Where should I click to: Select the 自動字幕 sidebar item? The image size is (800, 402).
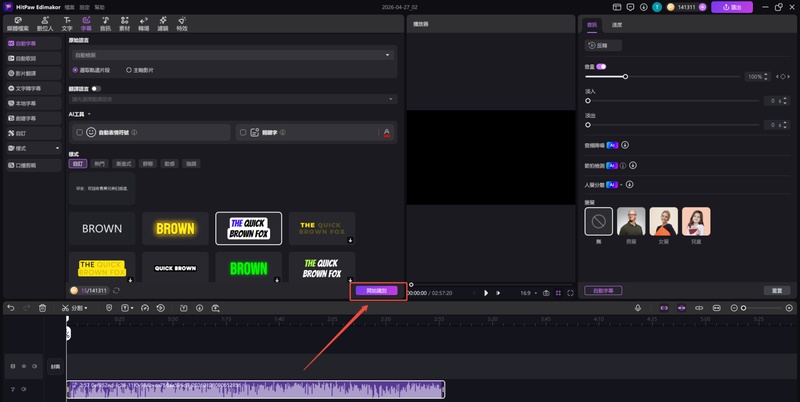[x=34, y=44]
